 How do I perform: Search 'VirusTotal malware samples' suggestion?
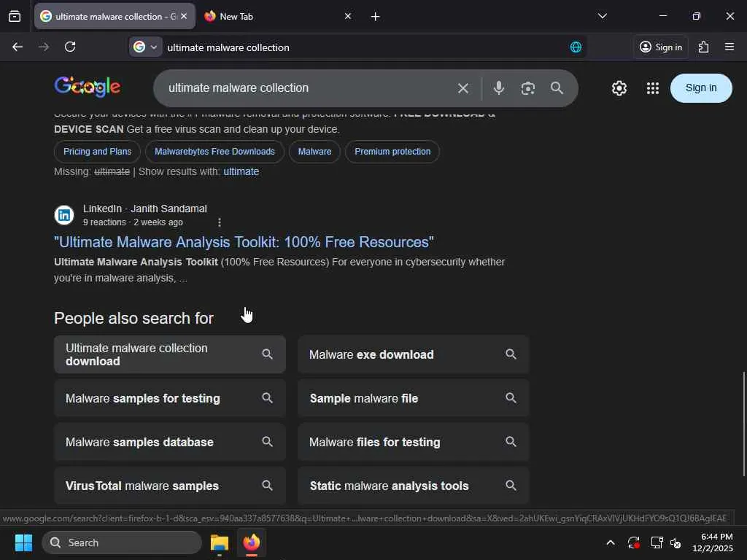tap(169, 486)
